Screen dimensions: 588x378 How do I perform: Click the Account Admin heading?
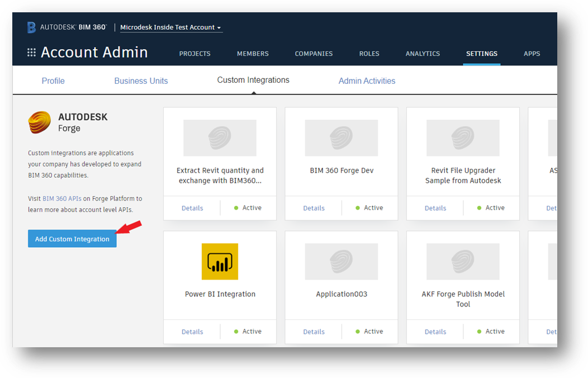[94, 52]
